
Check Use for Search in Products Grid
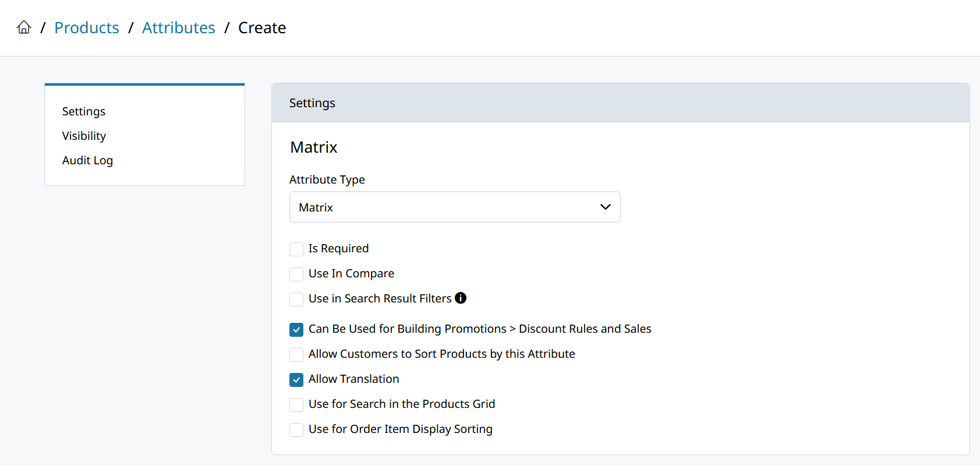click(296, 405)
